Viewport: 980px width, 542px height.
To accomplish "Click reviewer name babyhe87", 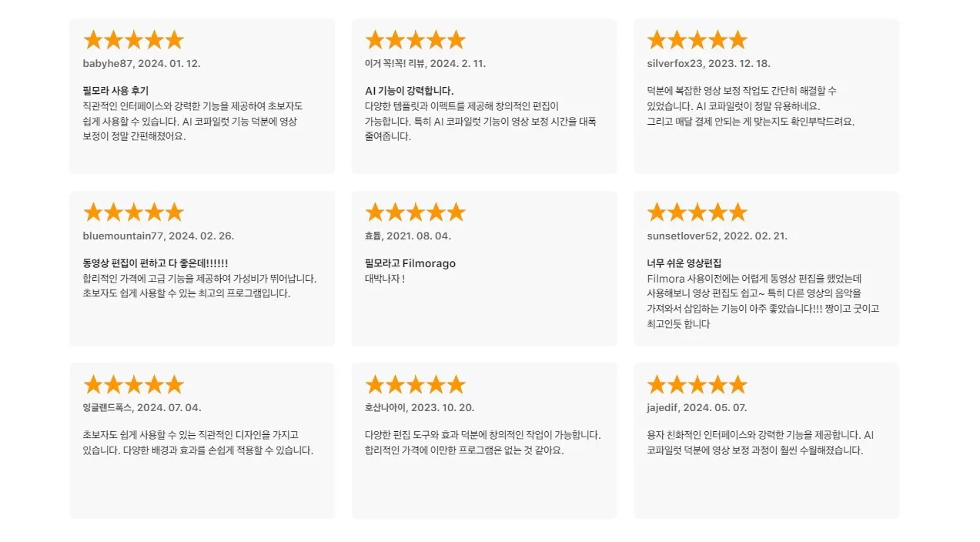I will coord(108,63).
